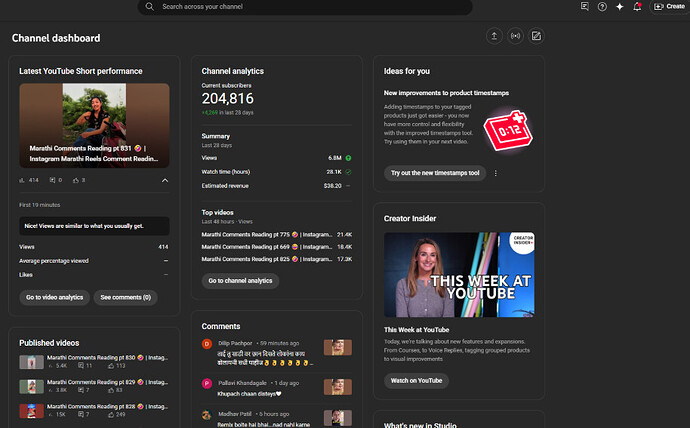
Task: Open top video Marathi Comments Reading pt 775
Action: tap(265, 234)
